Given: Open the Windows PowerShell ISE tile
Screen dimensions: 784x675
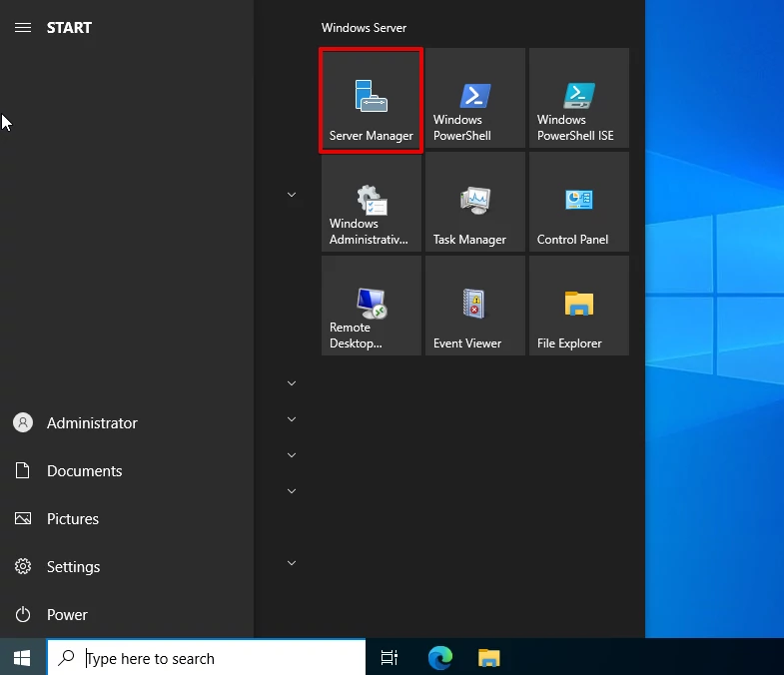Looking at the screenshot, I should pyautogui.click(x=579, y=99).
